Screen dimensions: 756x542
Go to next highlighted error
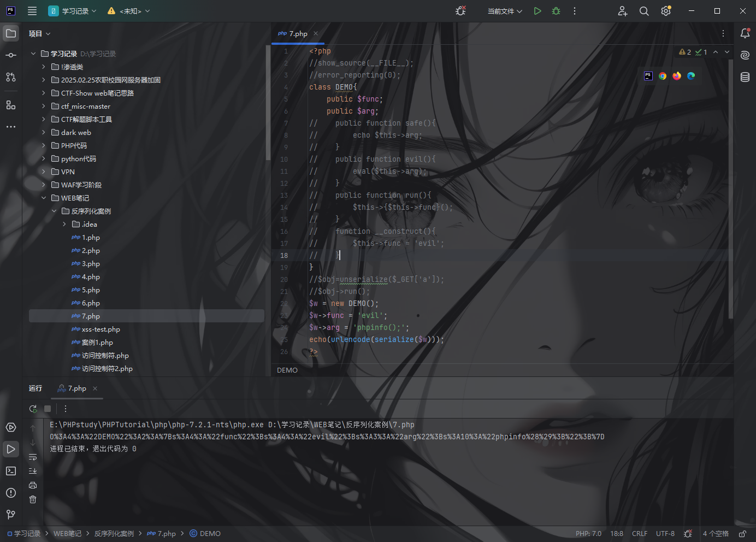727,52
